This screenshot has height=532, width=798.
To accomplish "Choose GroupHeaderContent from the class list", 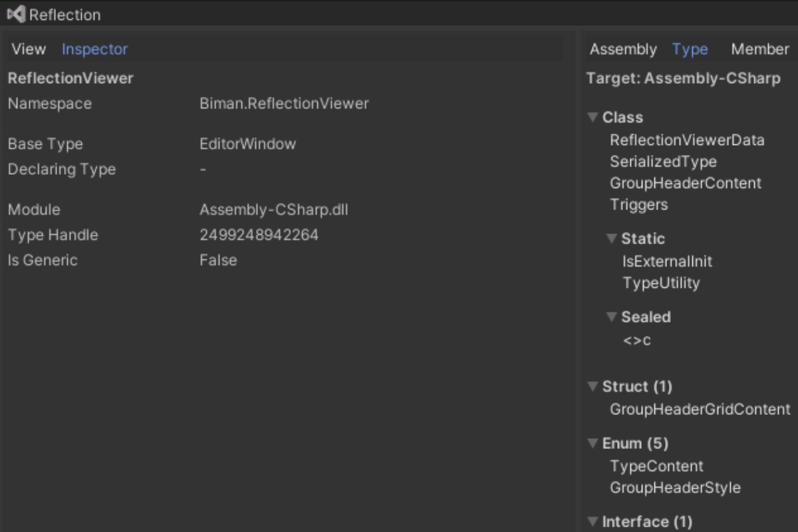I will click(686, 183).
